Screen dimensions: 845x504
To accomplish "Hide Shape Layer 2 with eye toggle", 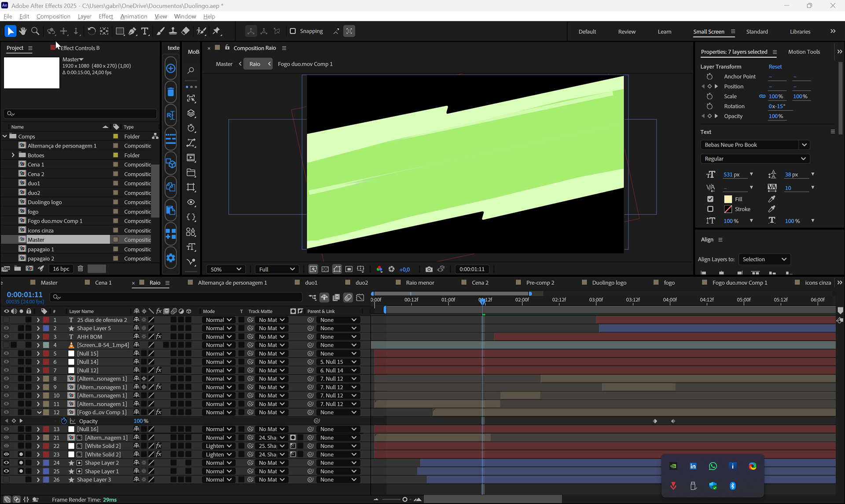I will 6,463.
